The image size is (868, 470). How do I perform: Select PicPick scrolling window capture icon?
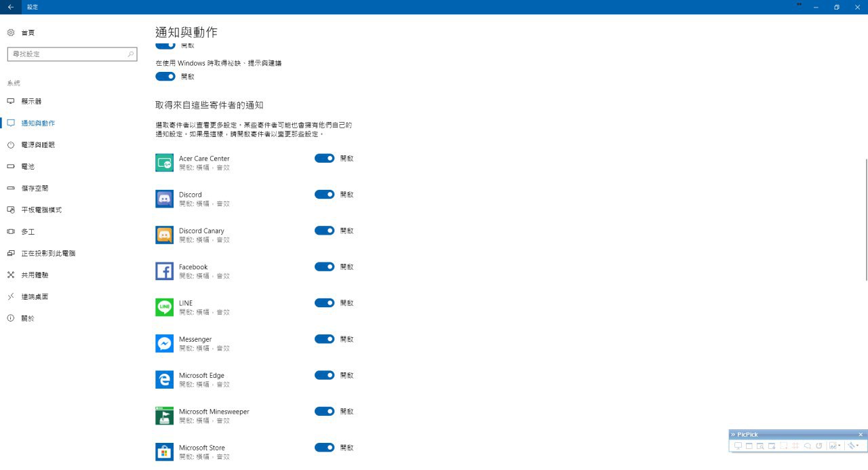point(772,446)
